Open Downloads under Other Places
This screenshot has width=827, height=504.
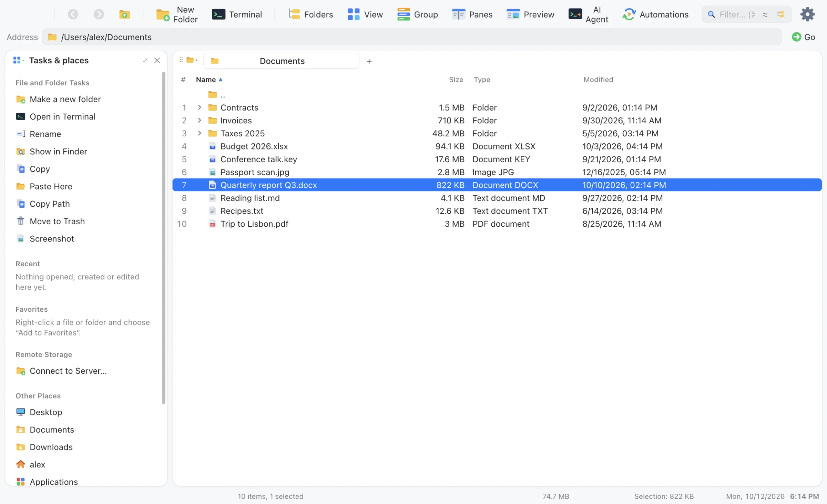click(x=44, y=447)
